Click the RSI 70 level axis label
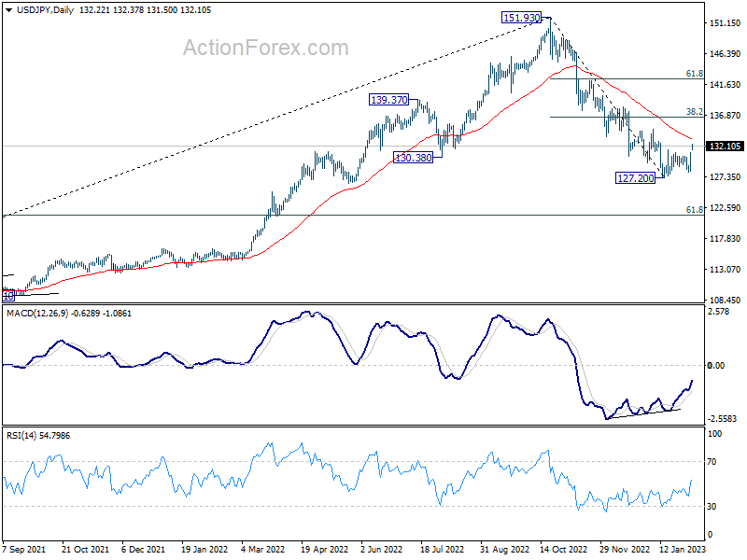This screenshot has width=747, height=560. [712, 461]
